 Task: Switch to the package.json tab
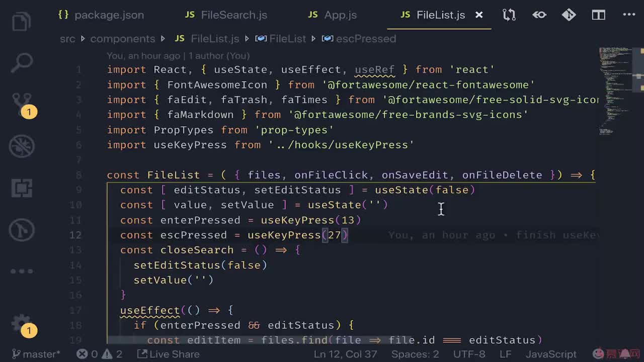101,15
